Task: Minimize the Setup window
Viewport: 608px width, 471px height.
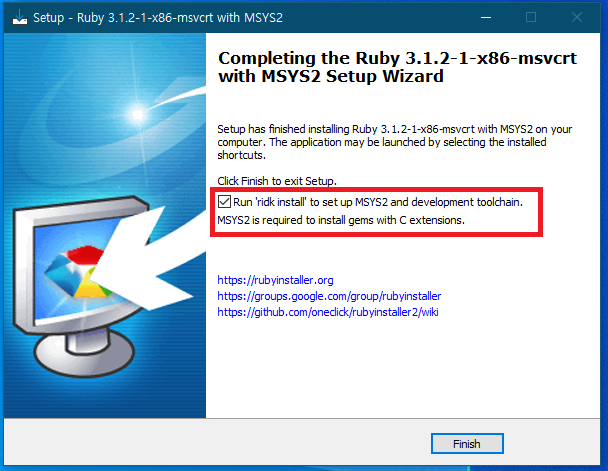Action: pyautogui.click(x=486, y=17)
